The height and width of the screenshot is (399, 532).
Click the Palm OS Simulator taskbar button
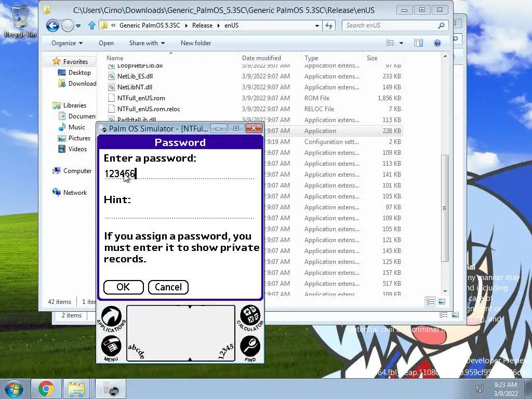point(111,389)
